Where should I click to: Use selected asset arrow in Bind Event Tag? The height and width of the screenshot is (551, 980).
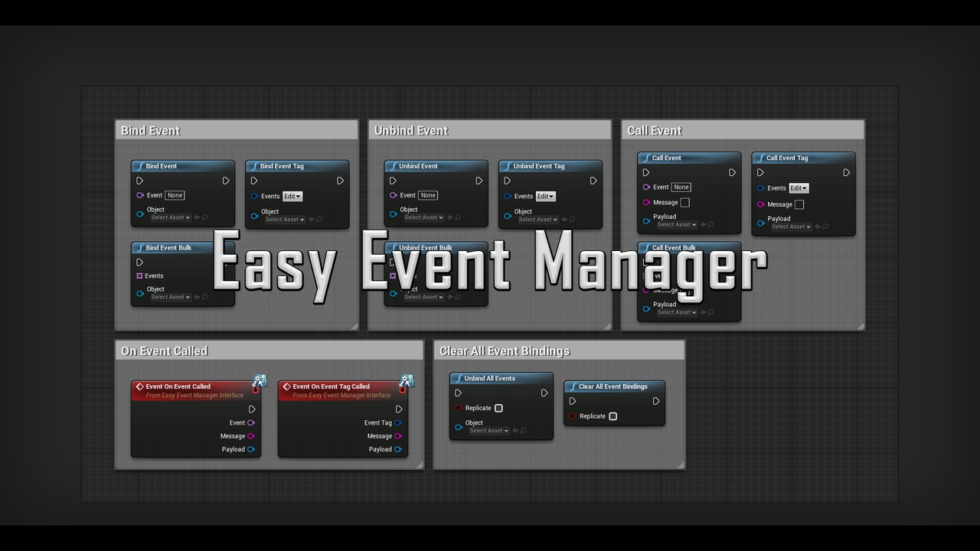(x=311, y=220)
